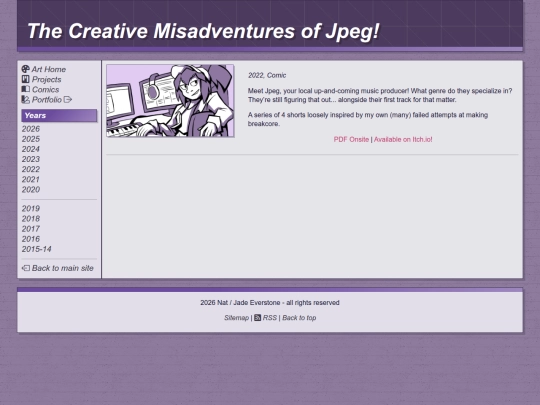The image size is (540, 405).
Task: Select year 2023 in sidebar
Action: pyautogui.click(x=31, y=159)
